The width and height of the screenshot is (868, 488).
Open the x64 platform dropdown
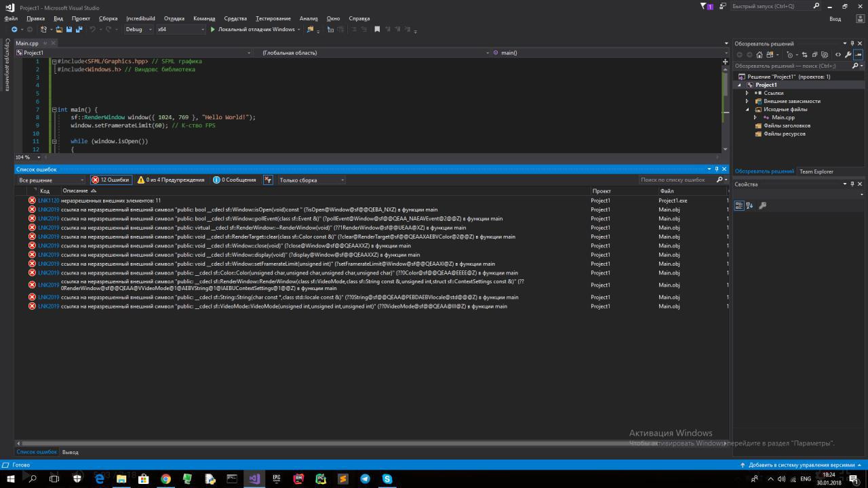pos(180,29)
